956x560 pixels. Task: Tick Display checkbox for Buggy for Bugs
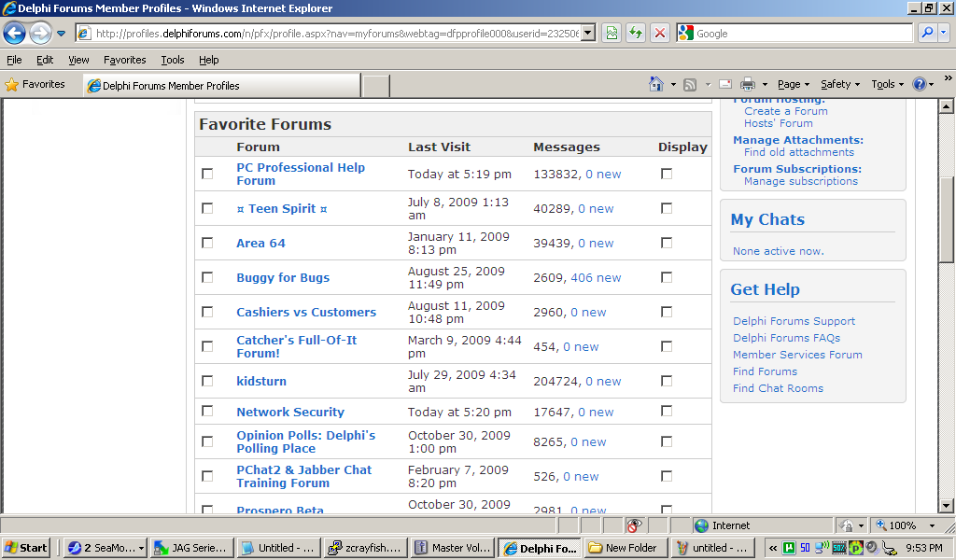pyautogui.click(x=667, y=277)
